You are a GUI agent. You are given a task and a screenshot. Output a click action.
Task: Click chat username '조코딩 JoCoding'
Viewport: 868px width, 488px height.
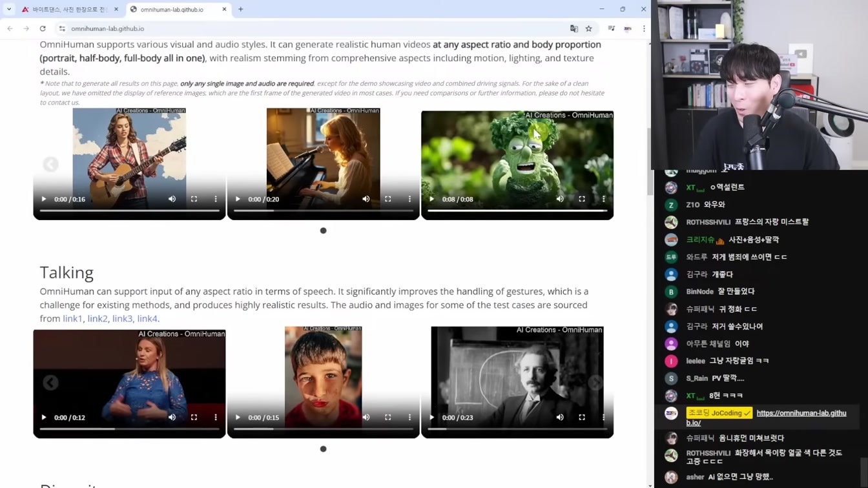(719, 413)
